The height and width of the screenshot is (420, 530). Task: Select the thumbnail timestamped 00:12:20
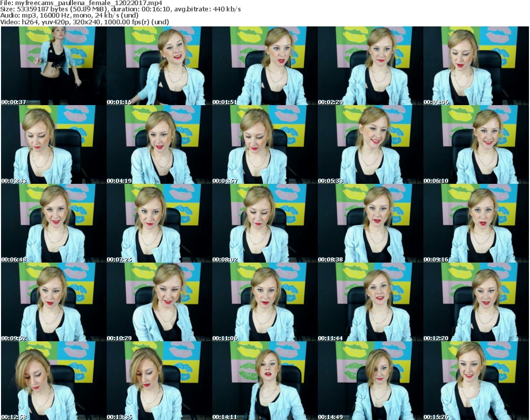(476, 302)
